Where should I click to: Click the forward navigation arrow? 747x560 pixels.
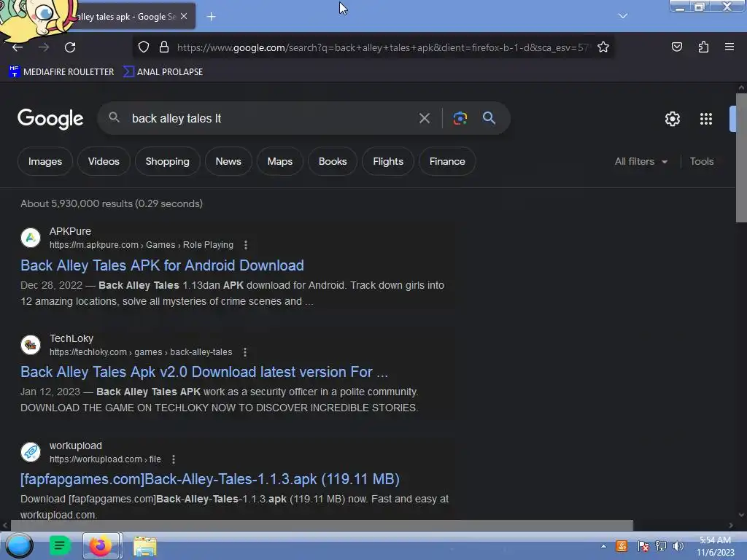click(x=44, y=47)
